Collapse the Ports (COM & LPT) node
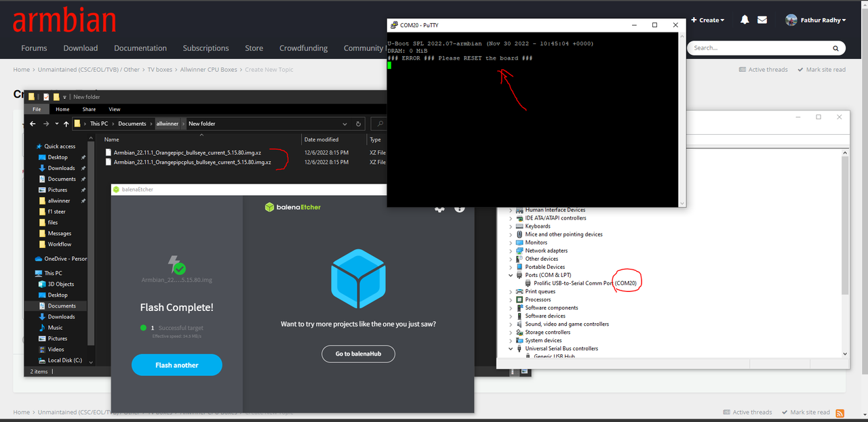 511,275
